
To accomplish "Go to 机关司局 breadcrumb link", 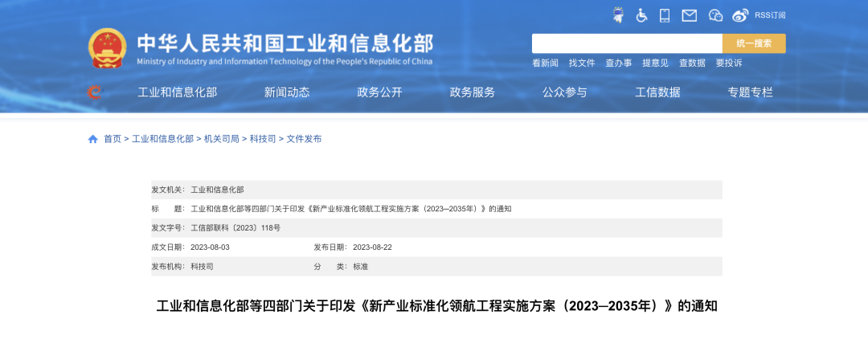I will (222, 139).
